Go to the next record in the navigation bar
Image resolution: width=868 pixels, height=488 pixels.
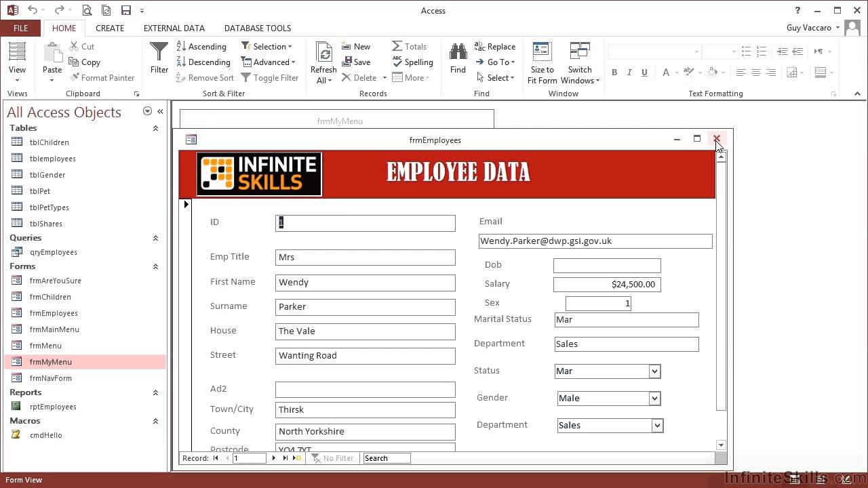[274, 458]
